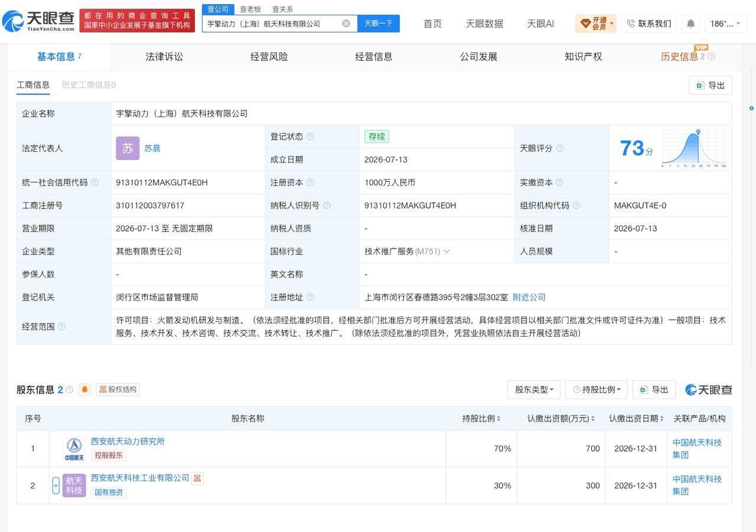Clear the search box text
The width and height of the screenshot is (756, 532).
tap(346, 24)
